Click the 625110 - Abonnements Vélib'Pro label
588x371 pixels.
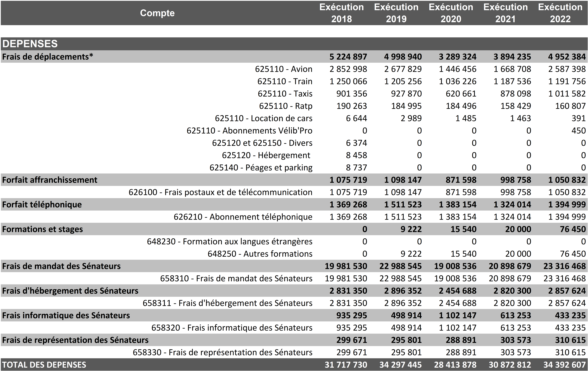(x=249, y=131)
